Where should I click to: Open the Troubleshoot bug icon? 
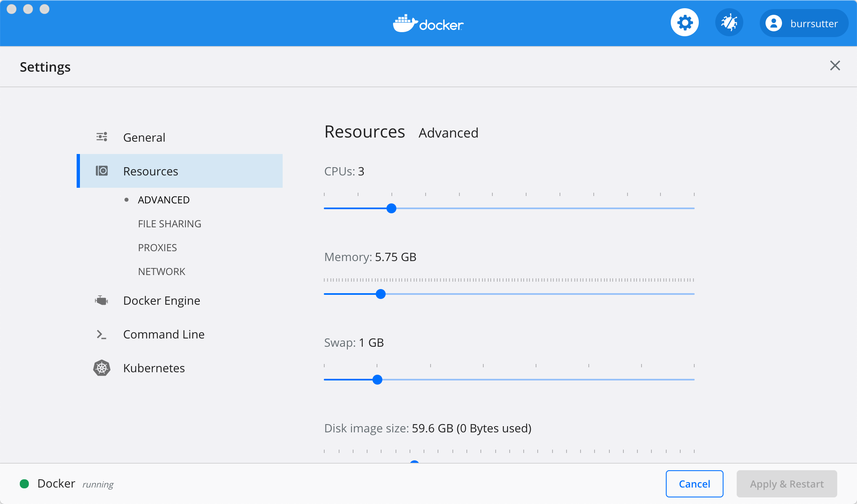[x=729, y=22]
